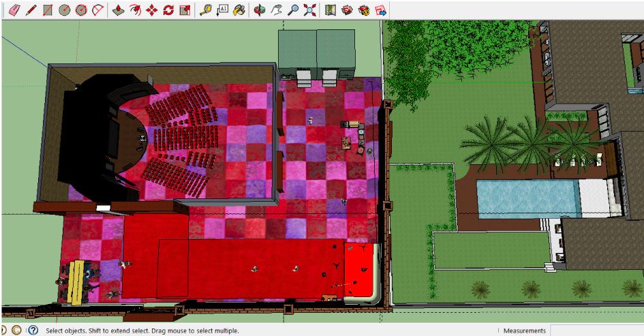Select the Push/Pull tool
This screenshot has width=644, height=336.
click(118, 10)
